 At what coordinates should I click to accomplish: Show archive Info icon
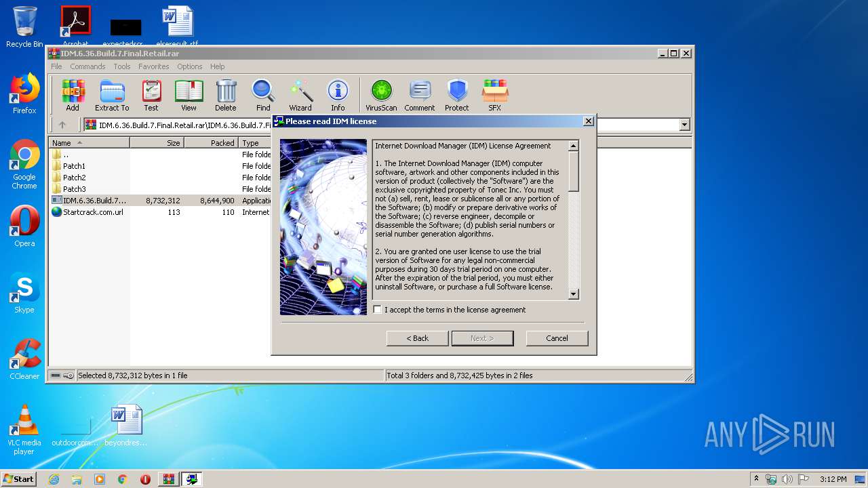[338, 96]
